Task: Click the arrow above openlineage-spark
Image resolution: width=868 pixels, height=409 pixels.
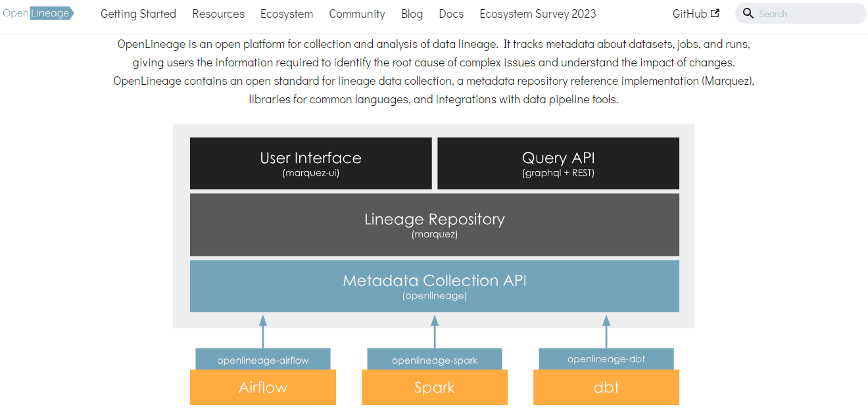Action: (435, 331)
